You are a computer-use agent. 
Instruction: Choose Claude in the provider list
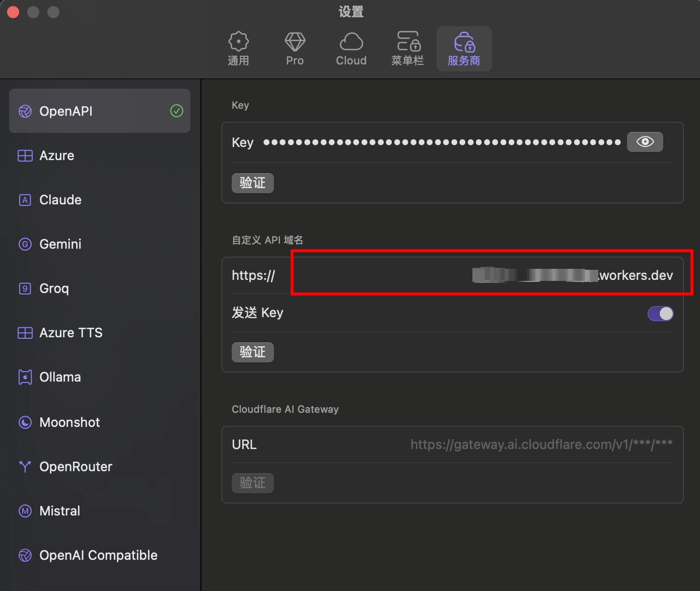(x=100, y=200)
